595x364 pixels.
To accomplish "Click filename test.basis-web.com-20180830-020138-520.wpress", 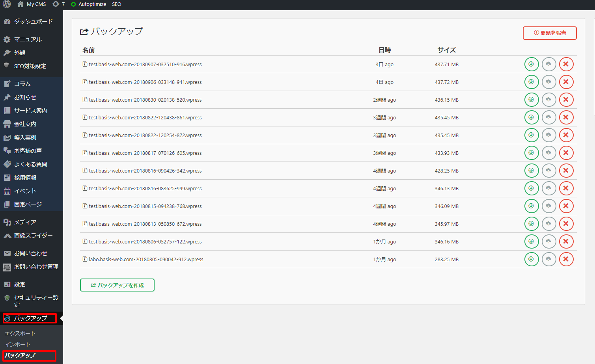I will 145,100.
